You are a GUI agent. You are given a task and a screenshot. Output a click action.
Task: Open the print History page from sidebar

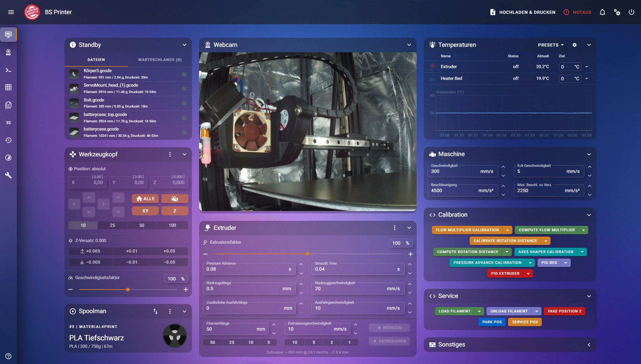click(9, 140)
